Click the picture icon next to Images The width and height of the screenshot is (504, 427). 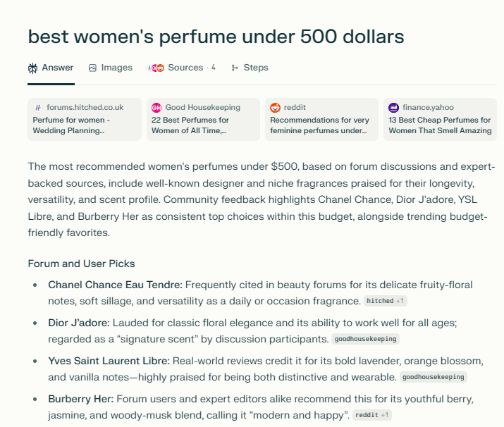click(92, 68)
